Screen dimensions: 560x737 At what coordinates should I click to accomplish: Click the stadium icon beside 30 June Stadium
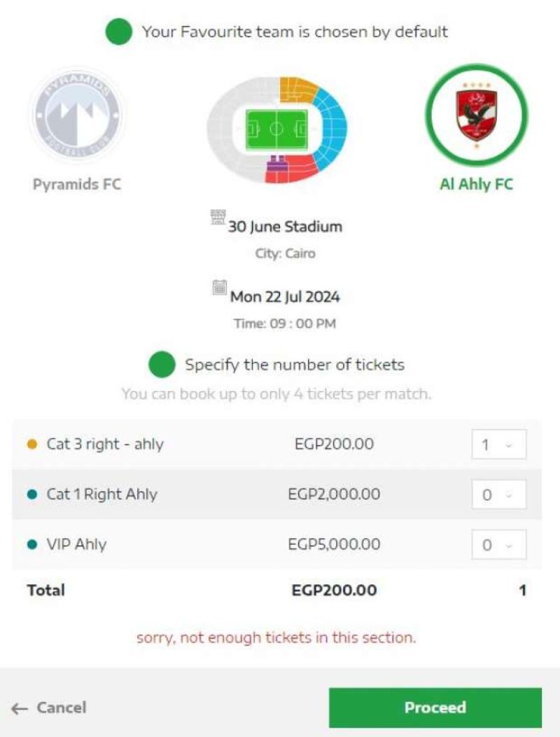[218, 218]
